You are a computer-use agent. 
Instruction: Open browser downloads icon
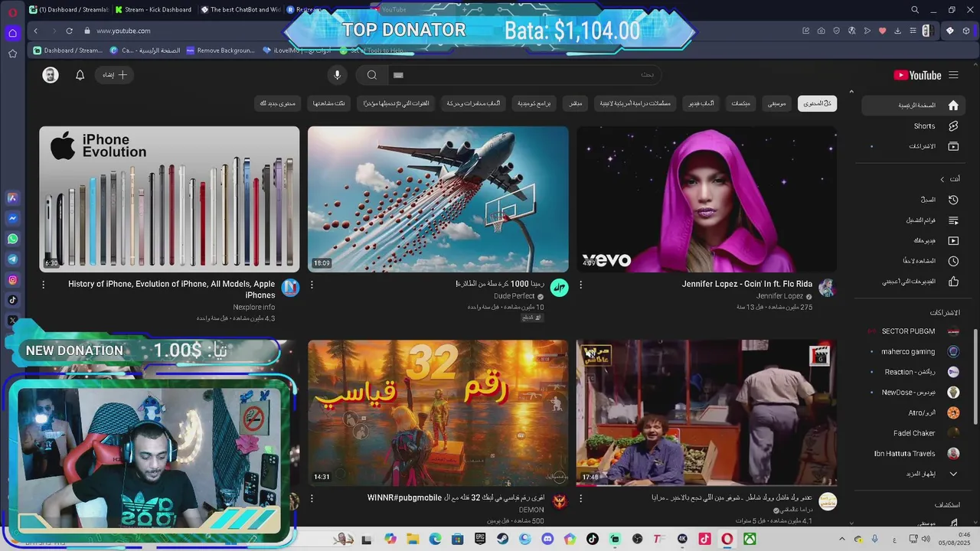[897, 31]
